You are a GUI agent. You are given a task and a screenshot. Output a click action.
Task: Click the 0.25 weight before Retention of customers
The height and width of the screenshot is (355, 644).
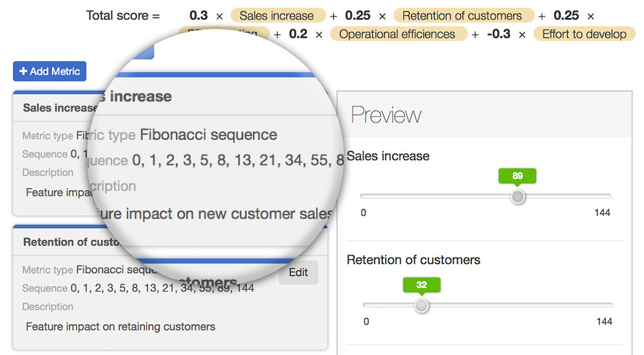357,16
